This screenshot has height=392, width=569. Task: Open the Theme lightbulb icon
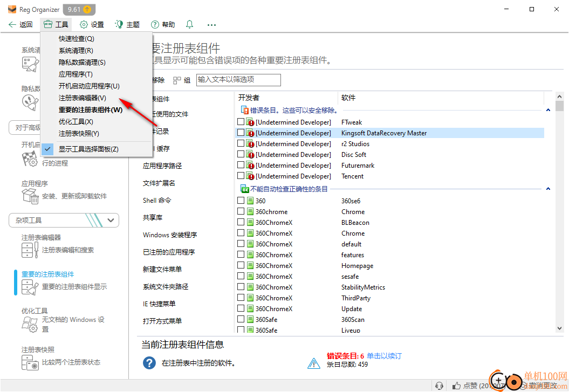(119, 25)
